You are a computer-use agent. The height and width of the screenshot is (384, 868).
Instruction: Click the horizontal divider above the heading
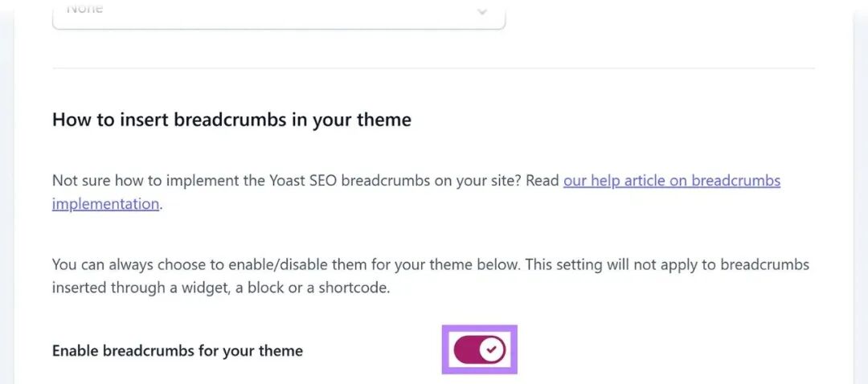click(433, 68)
